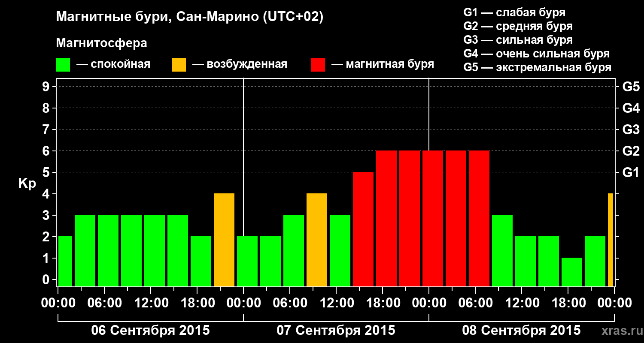Screen dimensions: 644x343
Task: Click the orange 'возбужденная' legend swatch
Action: coord(179,65)
